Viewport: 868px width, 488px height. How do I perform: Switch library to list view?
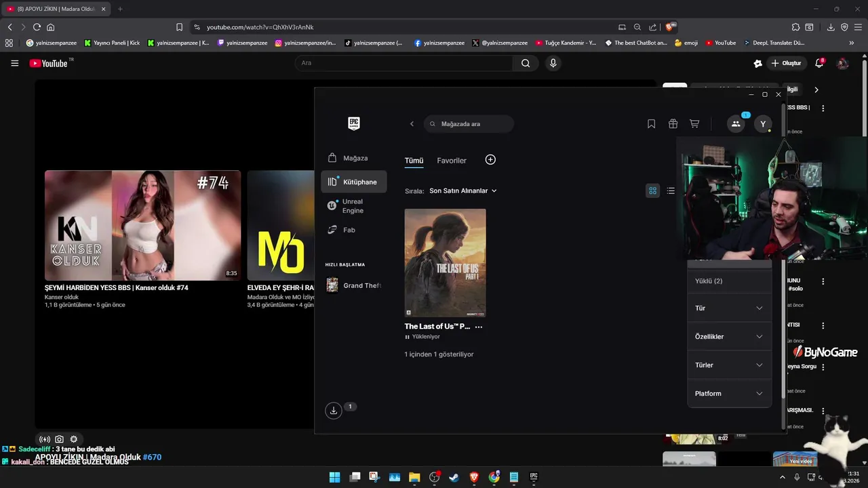point(671,190)
